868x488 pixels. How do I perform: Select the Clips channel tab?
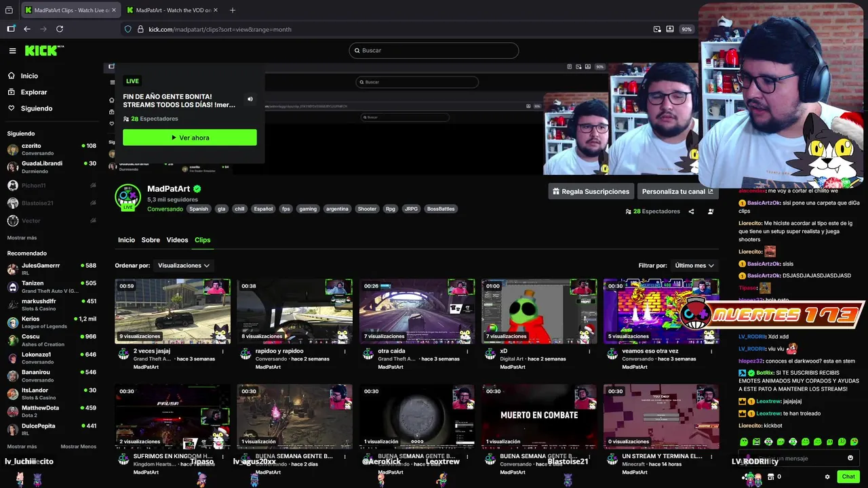click(x=202, y=240)
